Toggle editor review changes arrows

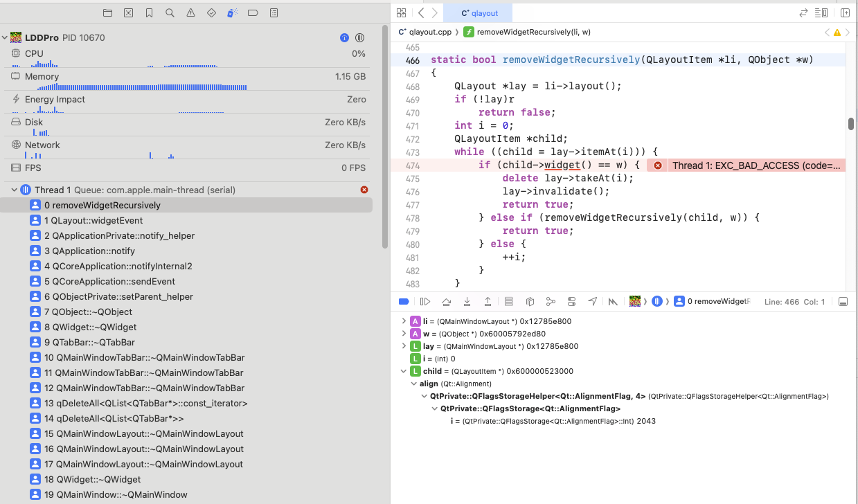pyautogui.click(x=803, y=13)
